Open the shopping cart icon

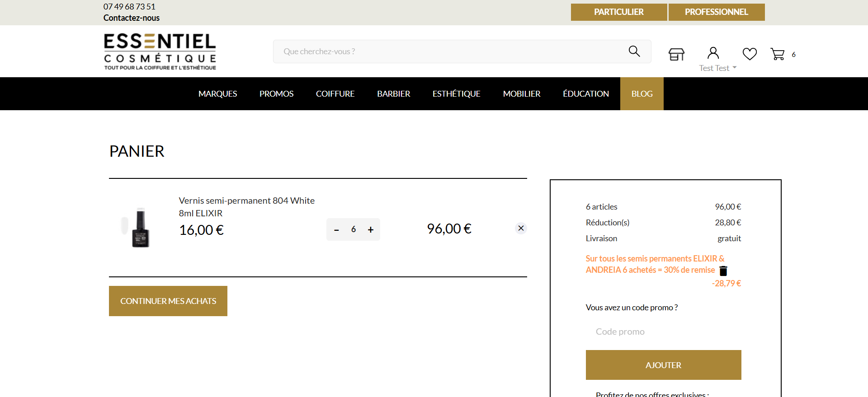coord(778,54)
